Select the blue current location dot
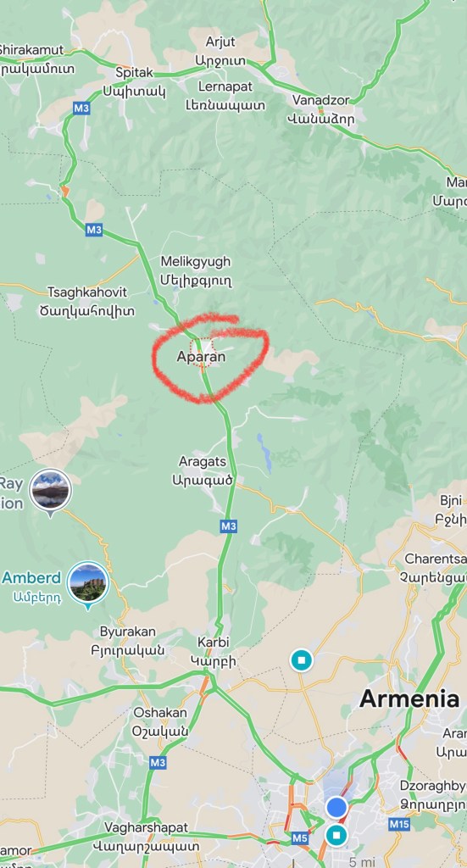Image resolution: width=467 pixels, height=868 pixels. tap(336, 807)
